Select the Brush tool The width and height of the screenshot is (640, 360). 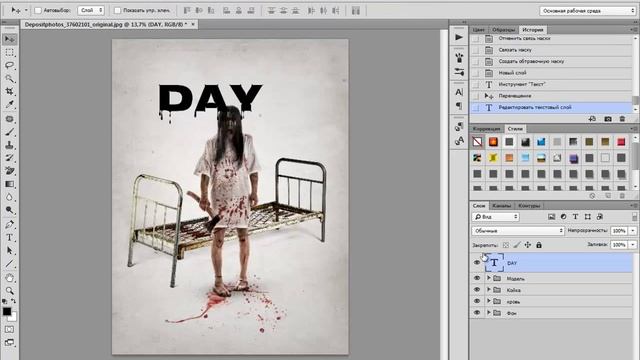pos(9,132)
